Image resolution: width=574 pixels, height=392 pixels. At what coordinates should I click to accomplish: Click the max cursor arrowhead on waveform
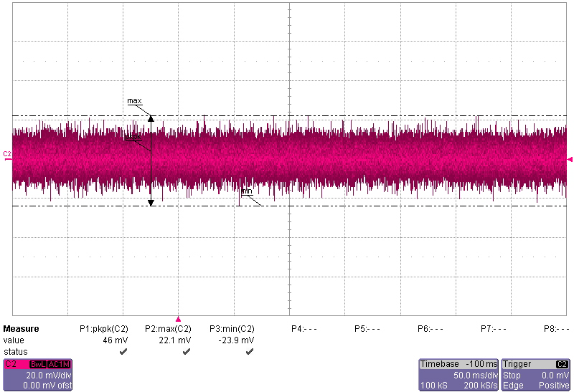(x=151, y=118)
